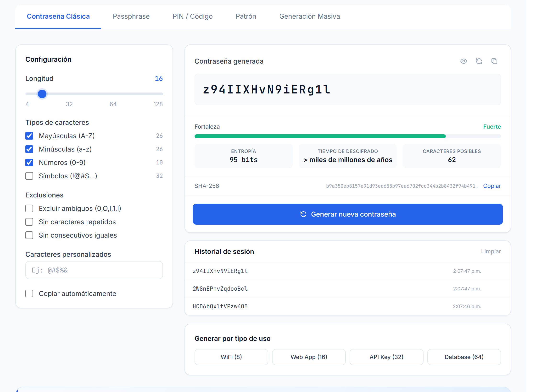Open the PIN / Código tab
This screenshot has width=536, height=392.
click(x=193, y=16)
